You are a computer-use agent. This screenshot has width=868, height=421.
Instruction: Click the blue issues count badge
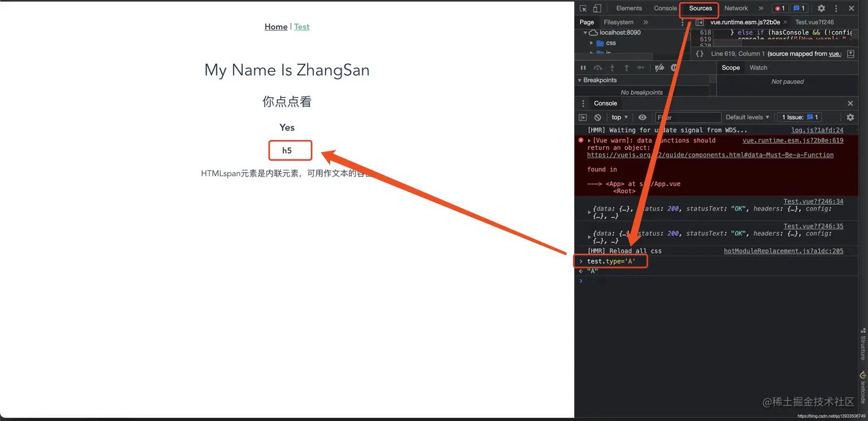pos(799,9)
